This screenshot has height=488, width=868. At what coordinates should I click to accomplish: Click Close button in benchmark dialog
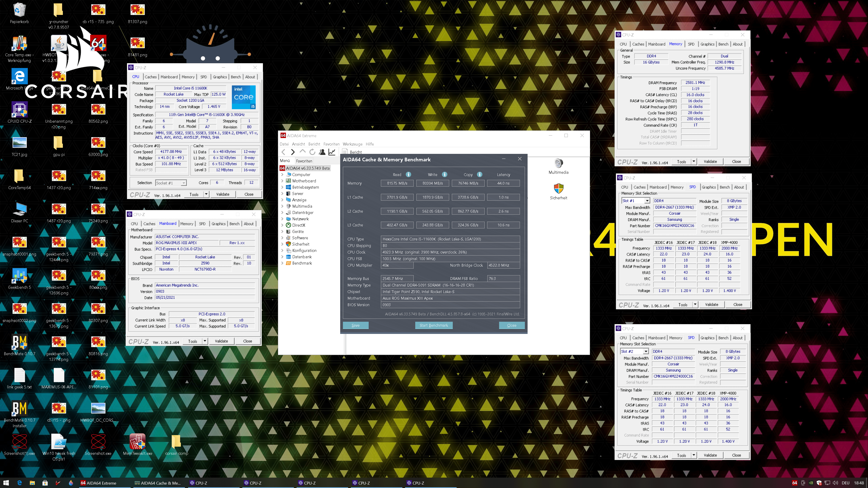coord(512,325)
